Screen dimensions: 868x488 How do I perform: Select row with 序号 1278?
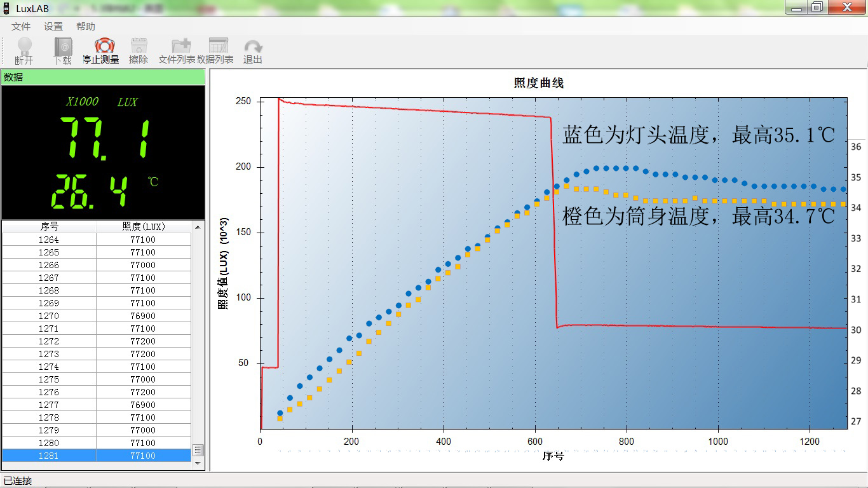(x=97, y=417)
